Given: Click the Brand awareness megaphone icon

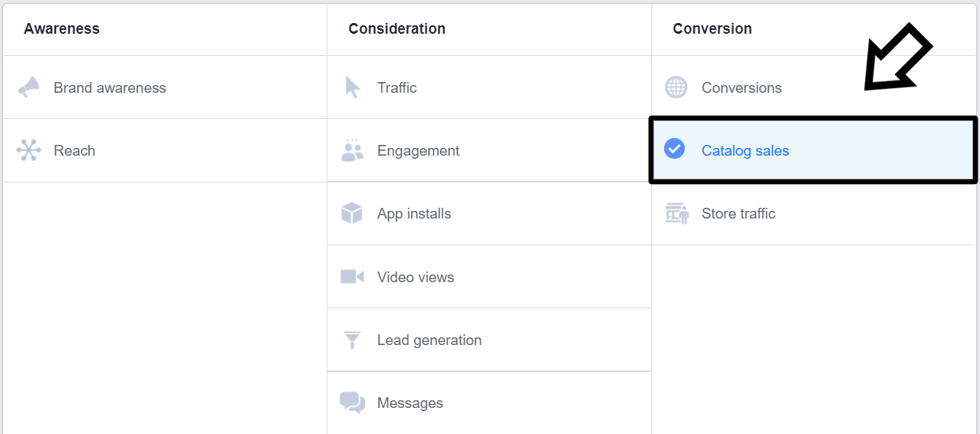Looking at the screenshot, I should click(x=28, y=87).
